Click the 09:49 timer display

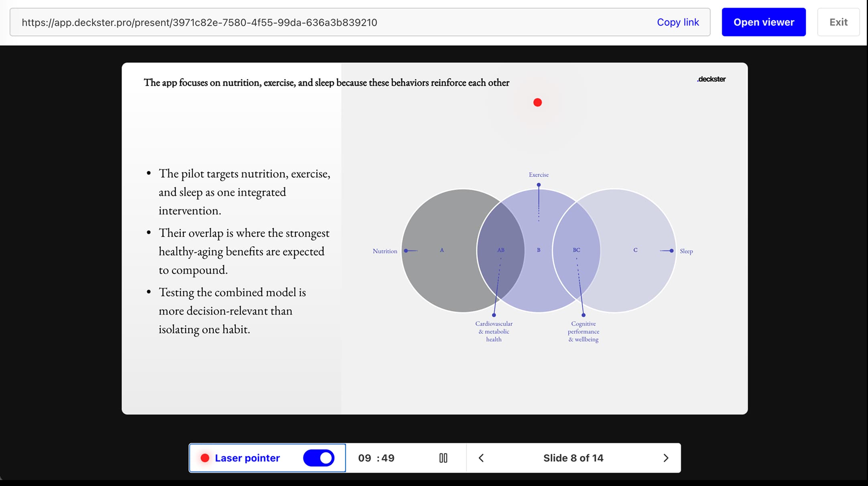(x=376, y=458)
